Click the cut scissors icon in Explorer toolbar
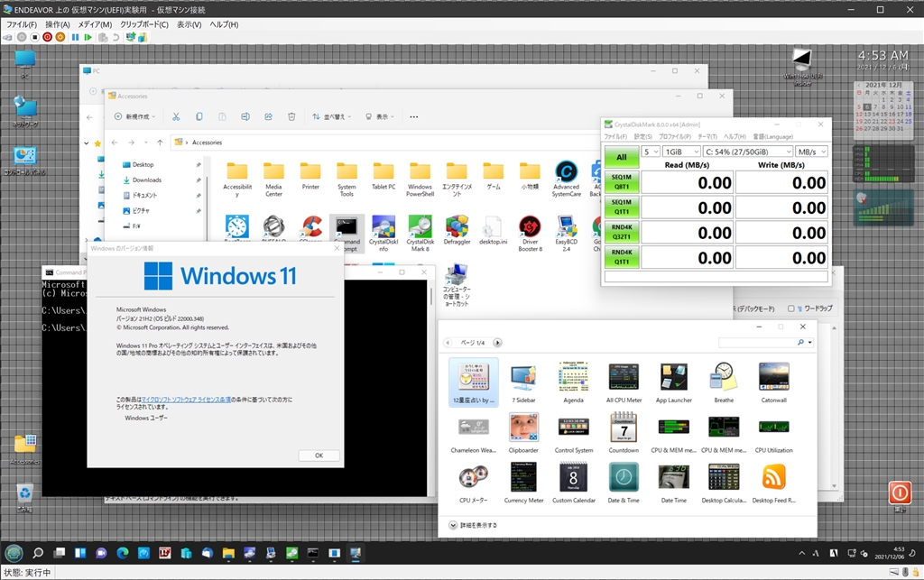Image resolution: width=924 pixels, height=580 pixels. pyautogui.click(x=176, y=116)
